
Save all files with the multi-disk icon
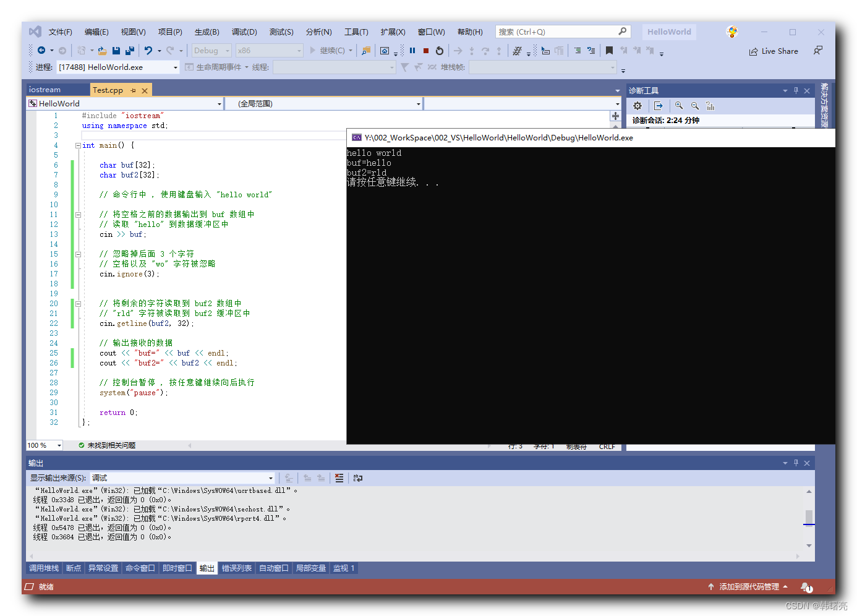(130, 51)
